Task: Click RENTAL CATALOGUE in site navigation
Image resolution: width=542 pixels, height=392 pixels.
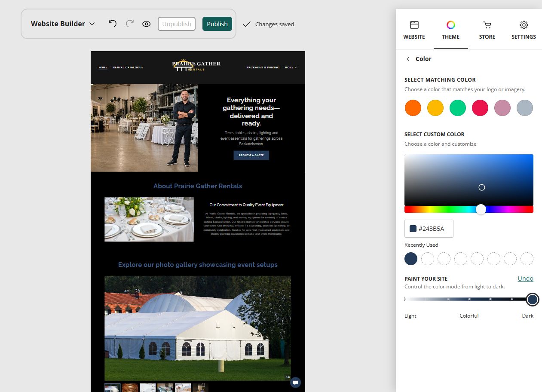Action: (x=128, y=67)
